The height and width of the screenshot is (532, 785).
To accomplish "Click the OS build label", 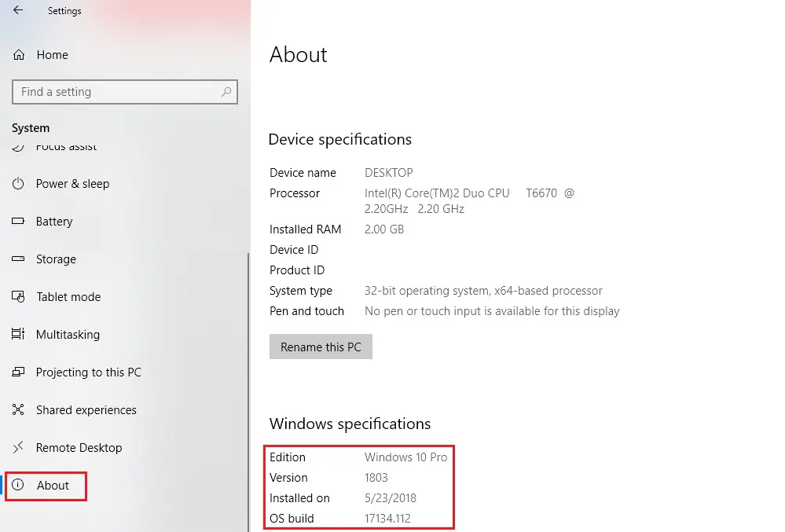I will coord(292,519).
